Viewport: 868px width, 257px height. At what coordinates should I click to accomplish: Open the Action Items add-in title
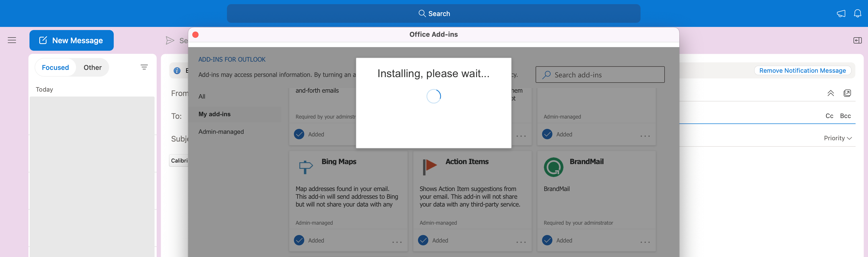point(467,161)
